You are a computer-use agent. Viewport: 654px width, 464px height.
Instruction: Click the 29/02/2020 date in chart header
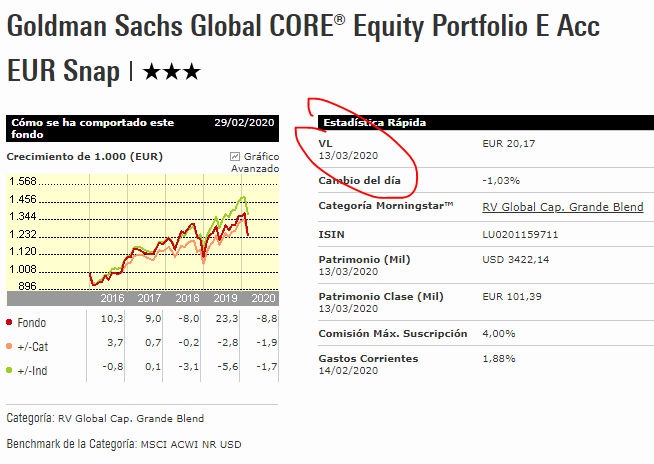coord(244,123)
